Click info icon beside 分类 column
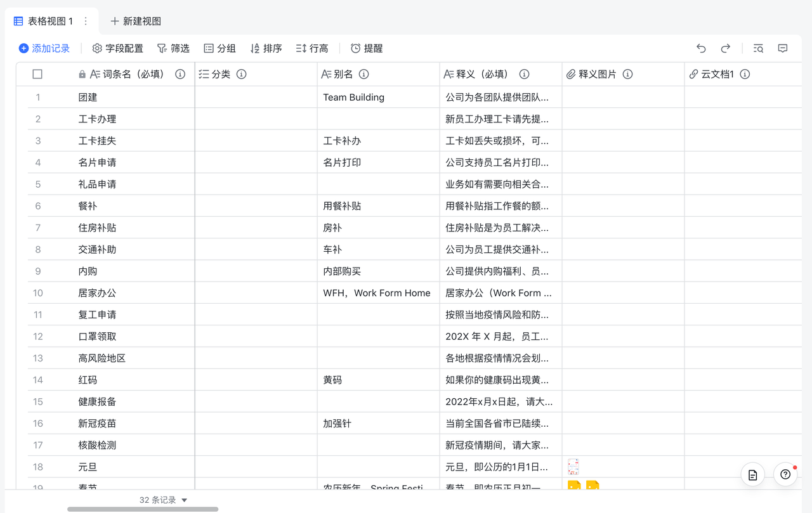This screenshot has width=812, height=513. click(x=241, y=74)
